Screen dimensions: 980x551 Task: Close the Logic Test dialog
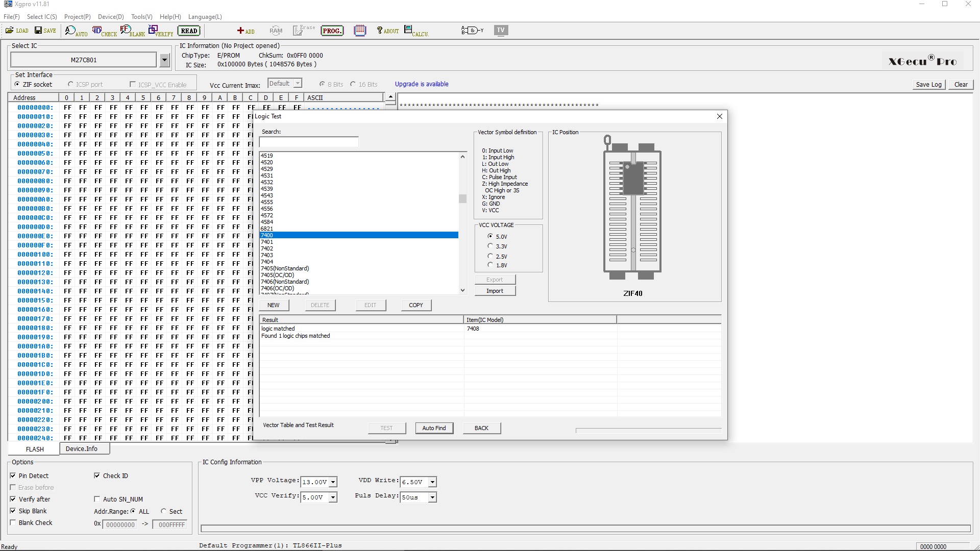tap(720, 116)
